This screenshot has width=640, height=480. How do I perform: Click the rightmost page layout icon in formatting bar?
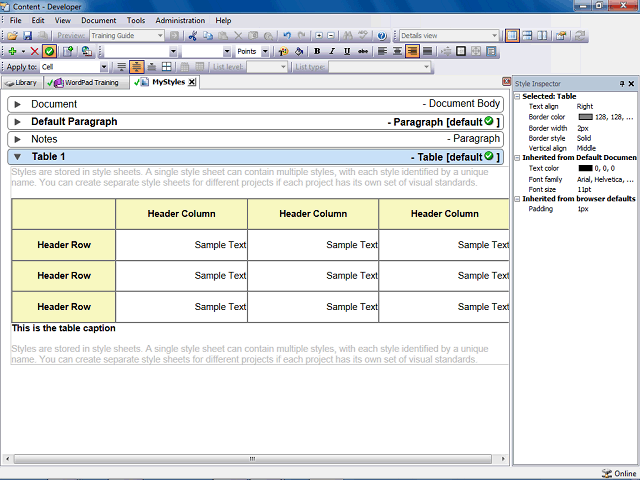pos(491,51)
